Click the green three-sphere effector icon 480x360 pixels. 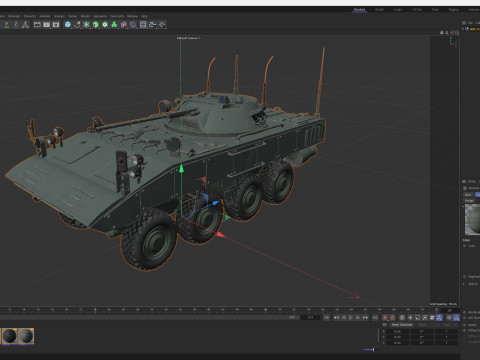coord(114,25)
